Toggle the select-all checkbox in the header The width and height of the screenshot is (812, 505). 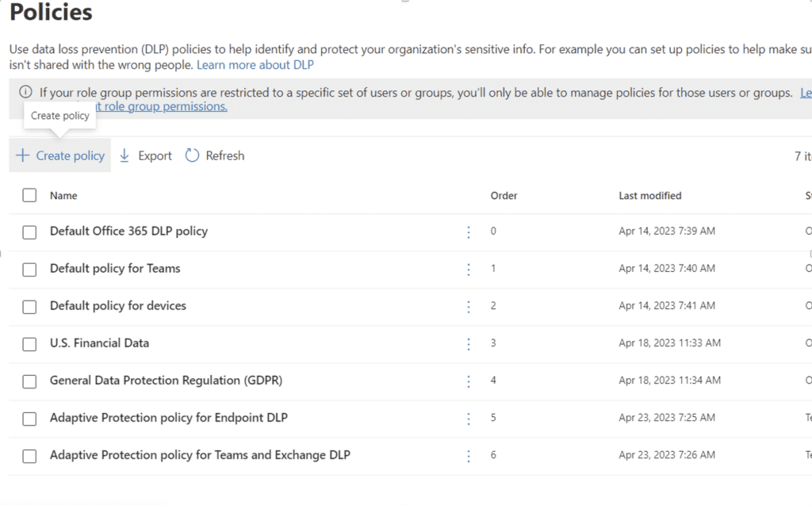[29, 195]
